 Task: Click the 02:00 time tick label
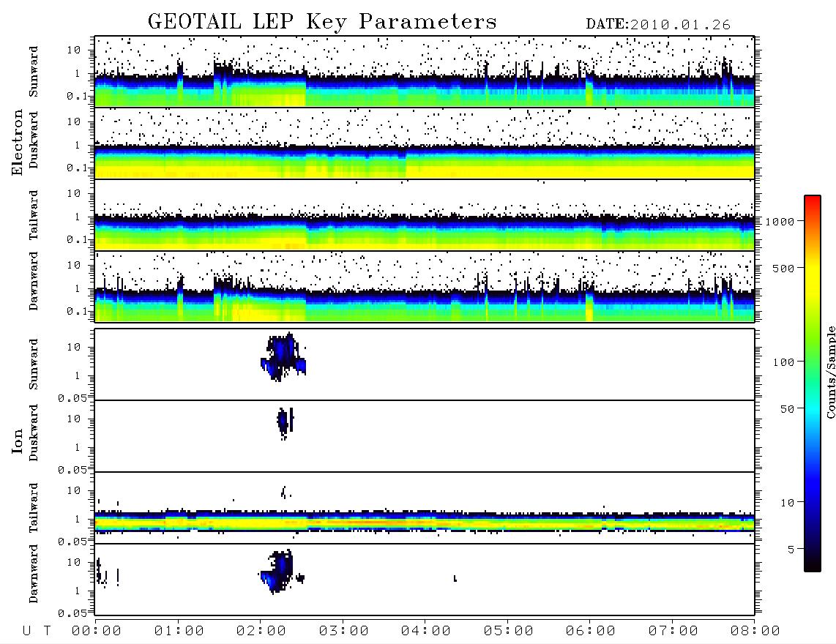[x=261, y=632]
